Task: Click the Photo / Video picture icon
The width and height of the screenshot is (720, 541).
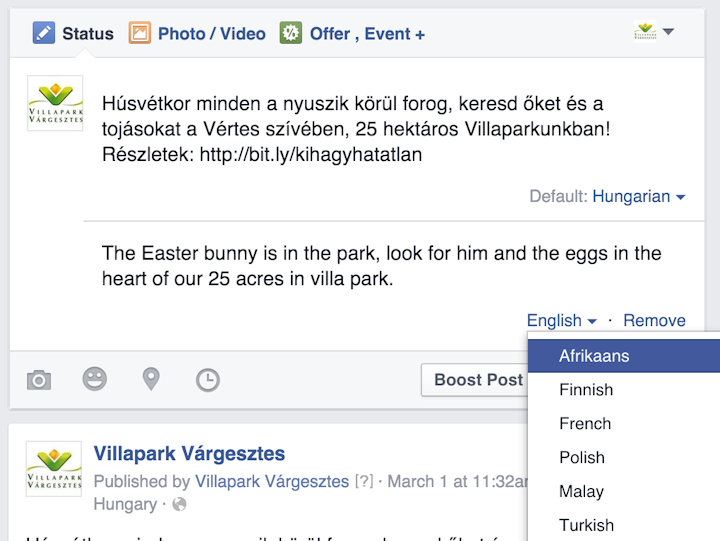Action: (x=140, y=33)
